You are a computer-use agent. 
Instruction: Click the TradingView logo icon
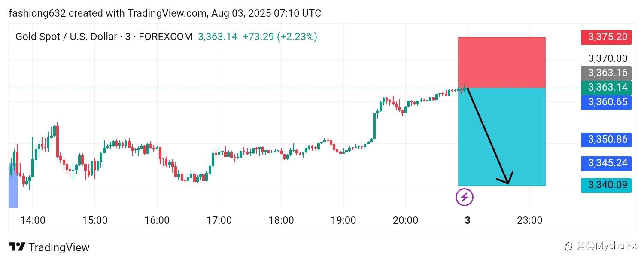17,247
